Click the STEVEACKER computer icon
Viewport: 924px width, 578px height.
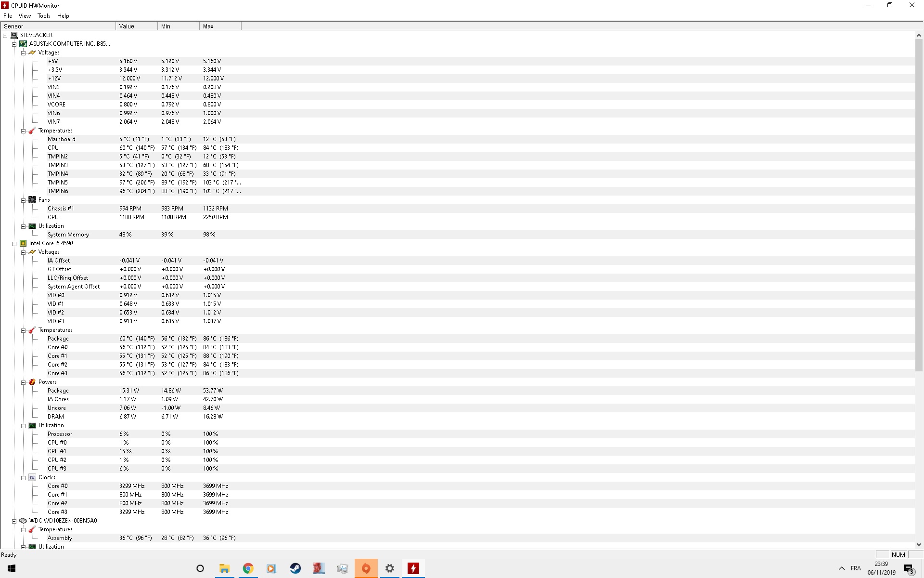pyautogui.click(x=14, y=35)
